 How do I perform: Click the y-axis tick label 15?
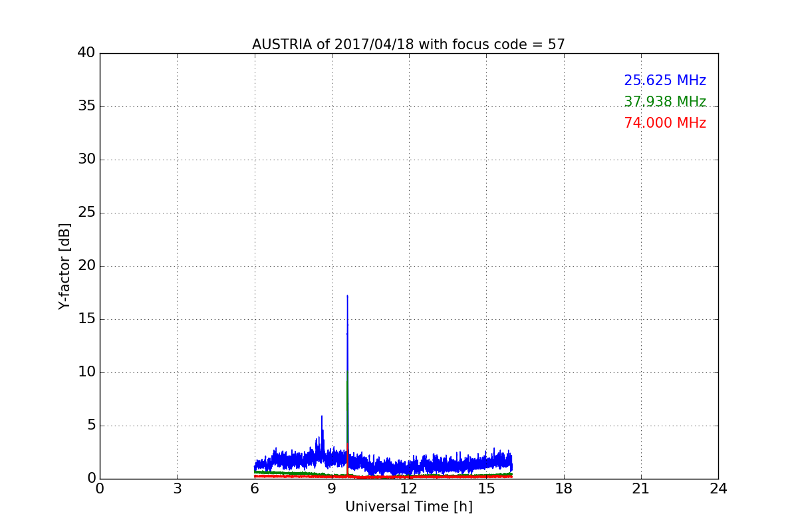(86, 319)
